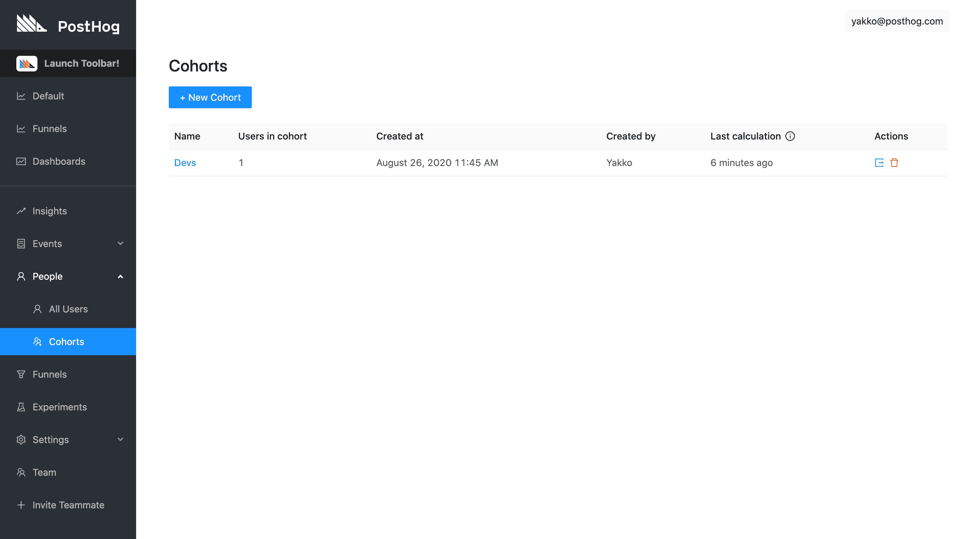Click the PostHog wordmark

[x=88, y=27]
